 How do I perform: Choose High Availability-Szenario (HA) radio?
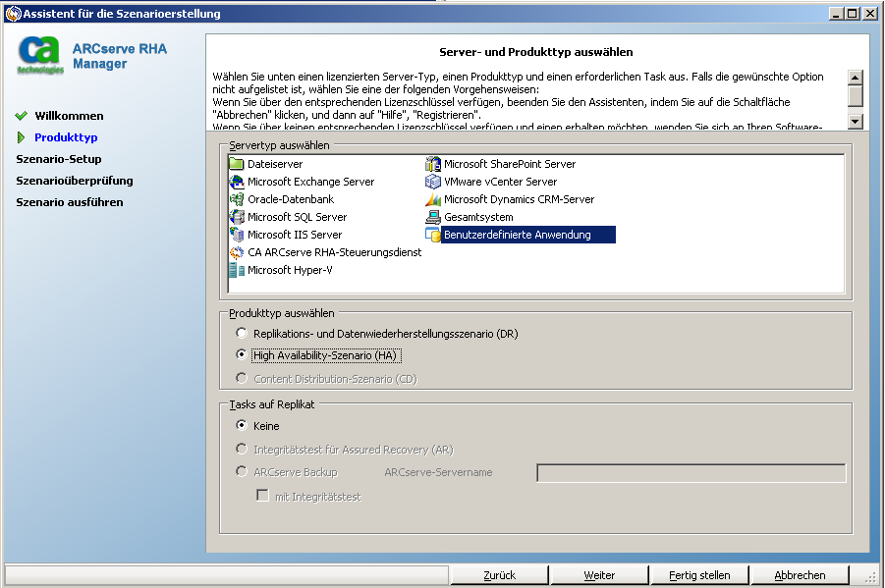pos(242,354)
